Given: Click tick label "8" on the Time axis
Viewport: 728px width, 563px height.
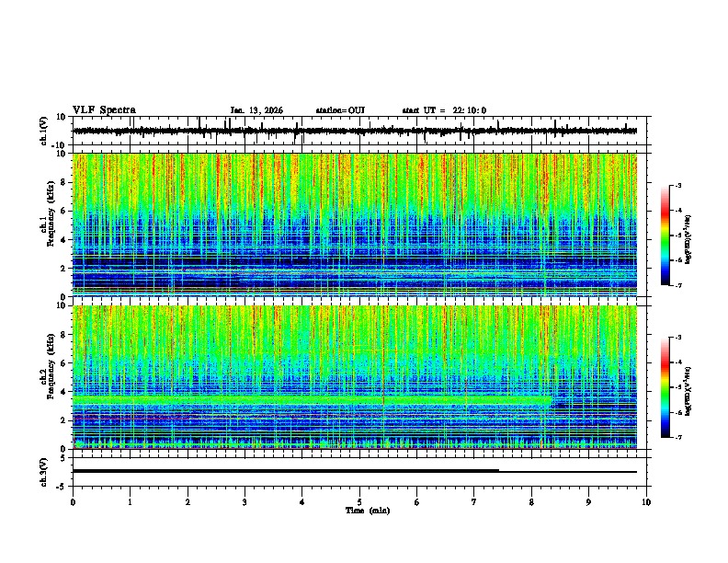Looking at the screenshot, I should click(x=531, y=502).
